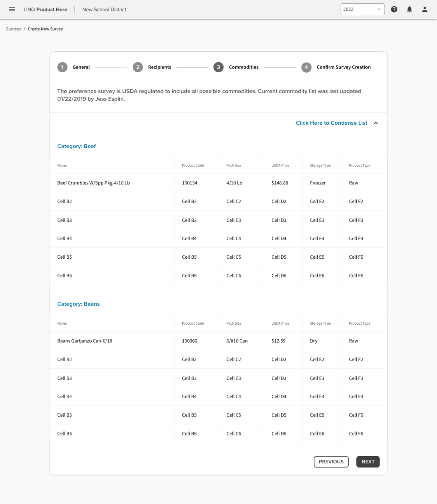Go to step 2 Recipients circle
The height and width of the screenshot is (504, 437).
tap(138, 67)
